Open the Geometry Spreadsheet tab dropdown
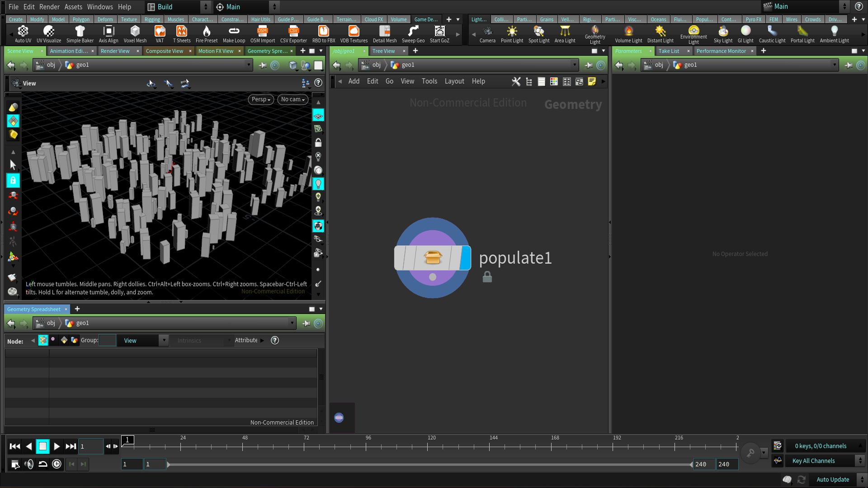Viewport: 868px width, 488px height. (320, 308)
